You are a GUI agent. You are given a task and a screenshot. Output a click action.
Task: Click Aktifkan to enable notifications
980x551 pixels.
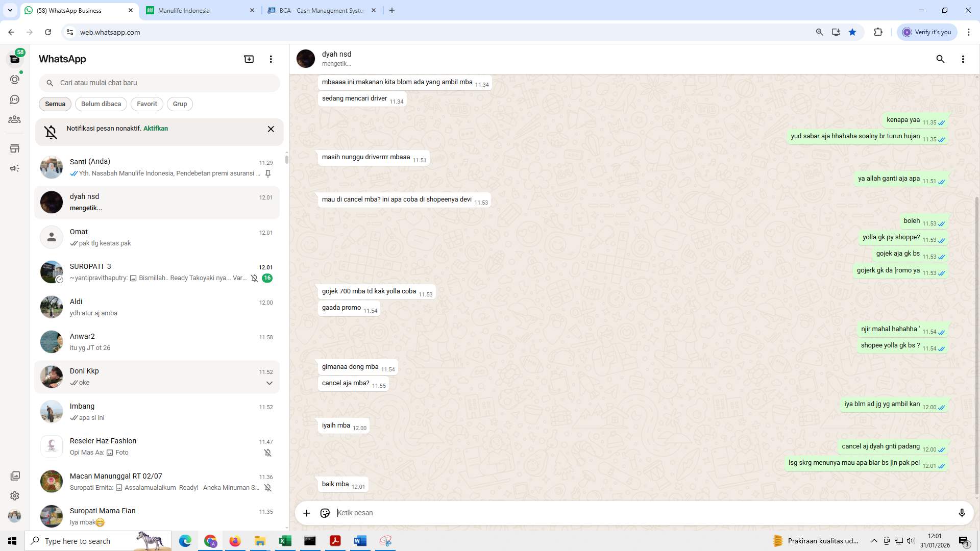(155, 128)
